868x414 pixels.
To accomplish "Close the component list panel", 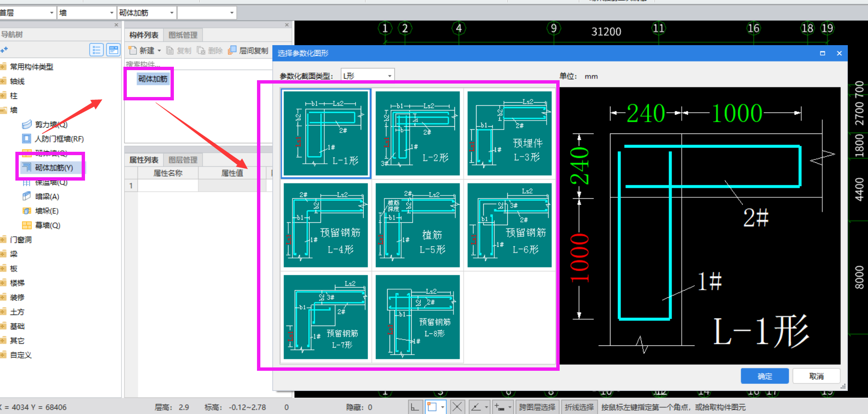I will tap(287, 24).
